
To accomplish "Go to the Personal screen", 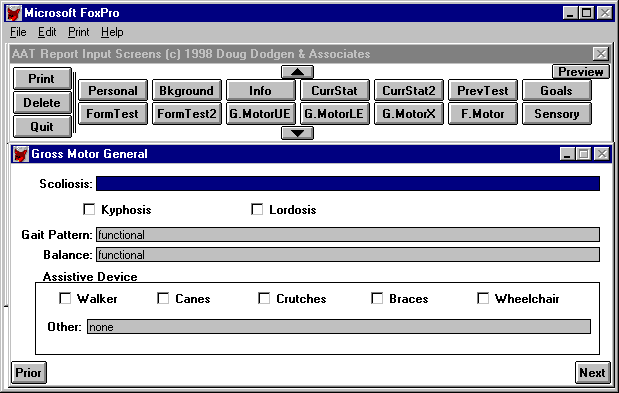I will pos(113,90).
